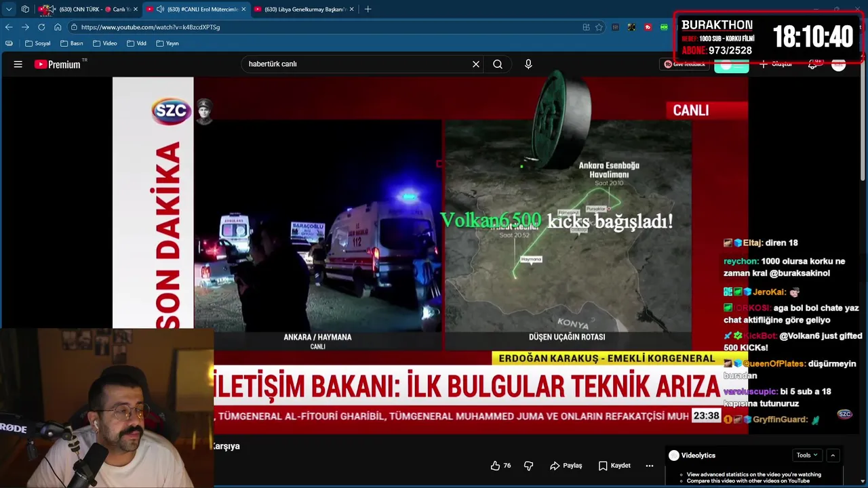Viewport: 868px width, 488px height.
Task: Go to the browser home page
Action: [58, 27]
